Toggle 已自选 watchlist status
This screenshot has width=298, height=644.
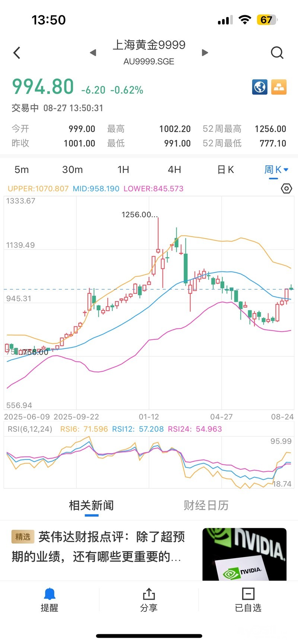[x=248, y=600]
